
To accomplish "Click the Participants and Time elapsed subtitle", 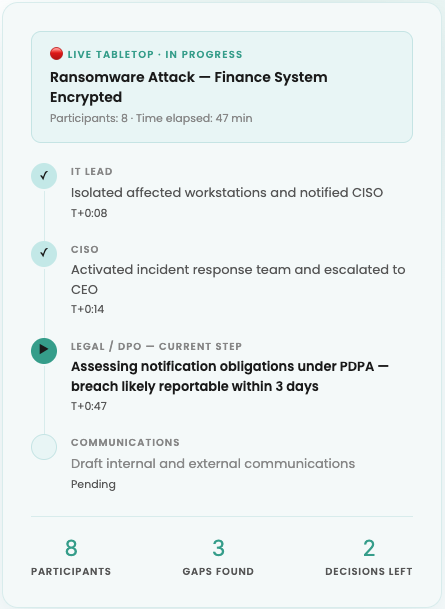I will point(151,118).
